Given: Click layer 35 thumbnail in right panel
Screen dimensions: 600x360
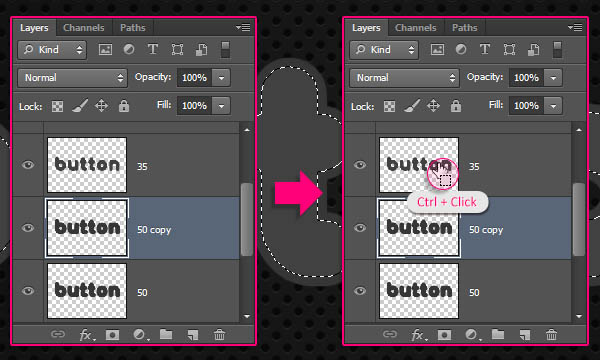Looking at the screenshot, I should coord(419,165).
